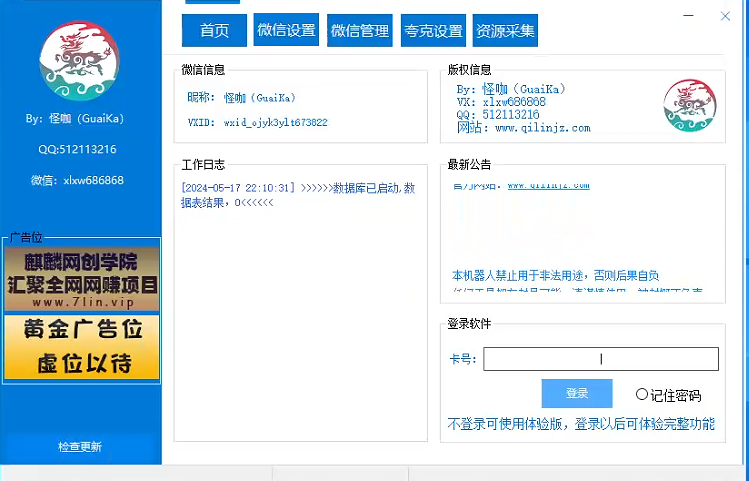This screenshot has height=481, width=749.
Task: Click the 工作日志 log entry text
Action: (297, 194)
